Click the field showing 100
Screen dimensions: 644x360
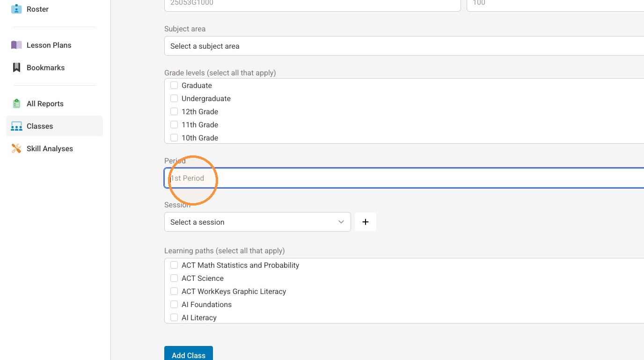[556, 5]
